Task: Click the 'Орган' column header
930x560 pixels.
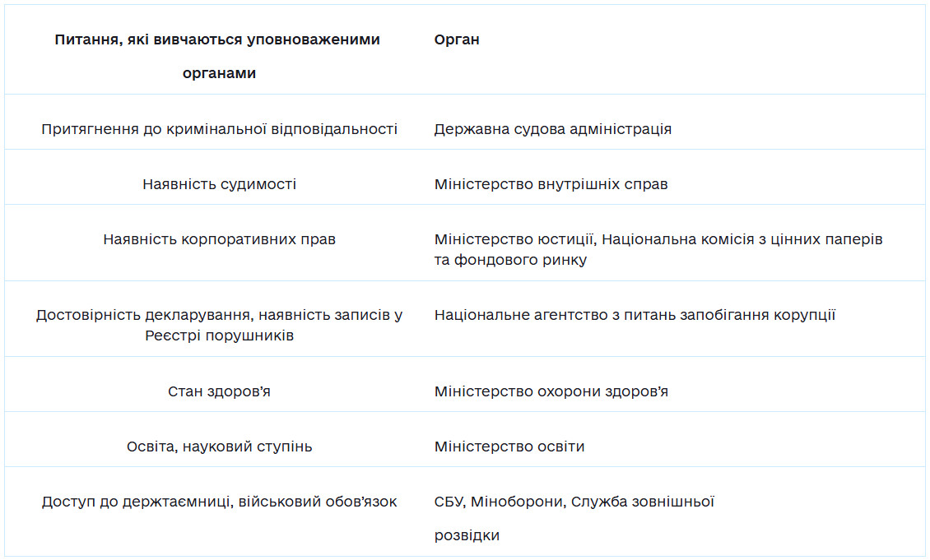Action: (457, 39)
